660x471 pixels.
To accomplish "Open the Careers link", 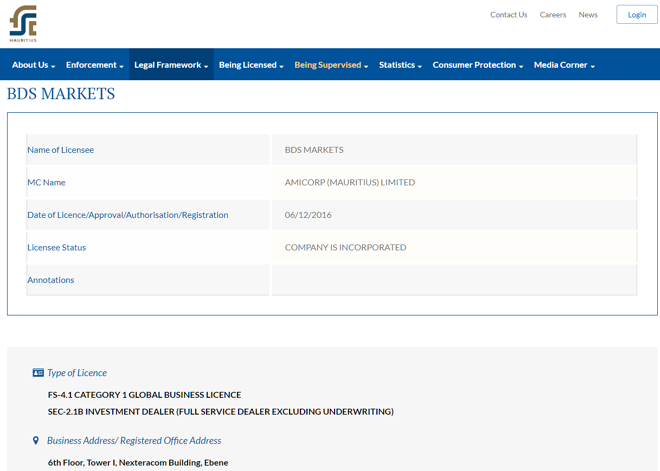I will click(x=553, y=15).
